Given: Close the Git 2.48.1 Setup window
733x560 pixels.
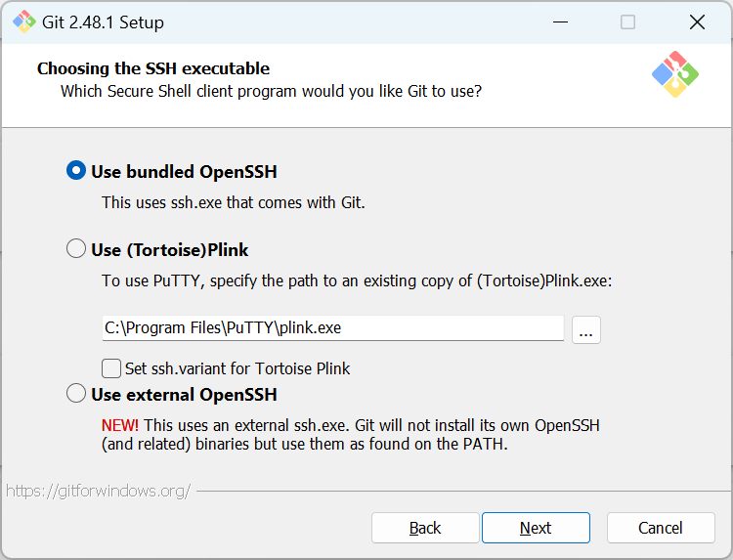Looking at the screenshot, I should 697,22.
